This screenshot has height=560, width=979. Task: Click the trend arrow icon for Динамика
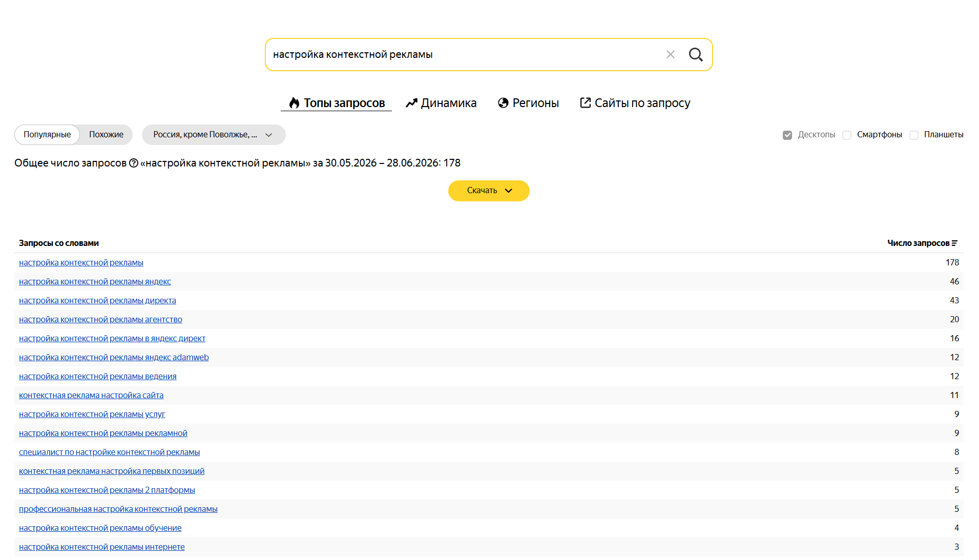(x=411, y=103)
